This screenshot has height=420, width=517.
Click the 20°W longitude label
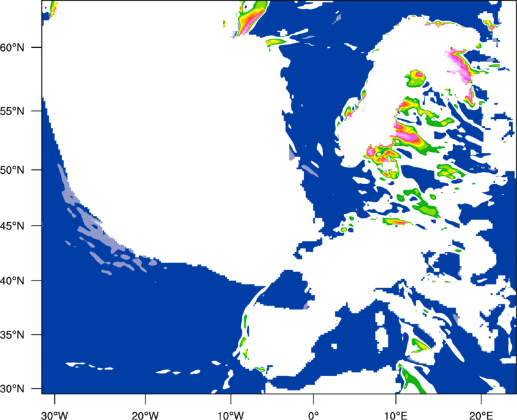click(x=145, y=415)
